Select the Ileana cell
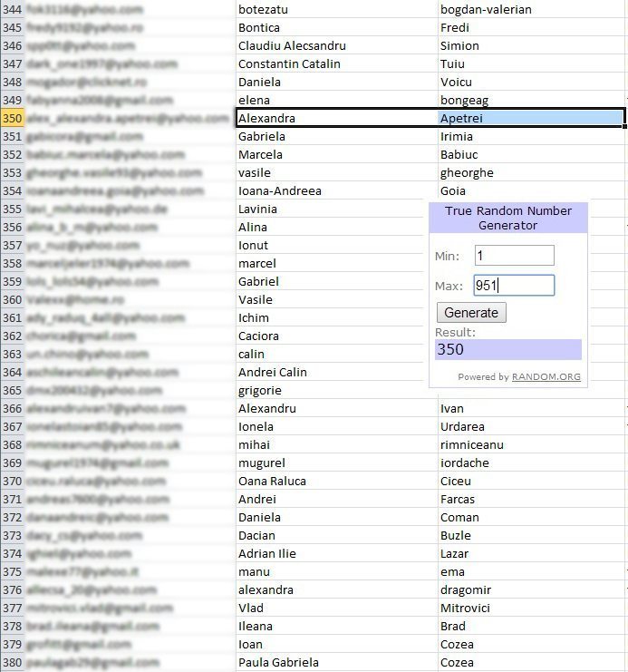The width and height of the screenshot is (628, 672). coord(337,626)
